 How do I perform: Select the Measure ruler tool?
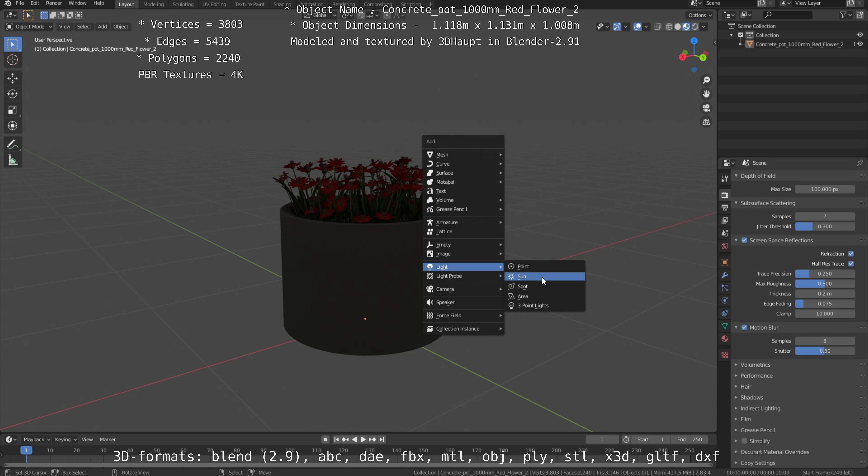pos(13,161)
